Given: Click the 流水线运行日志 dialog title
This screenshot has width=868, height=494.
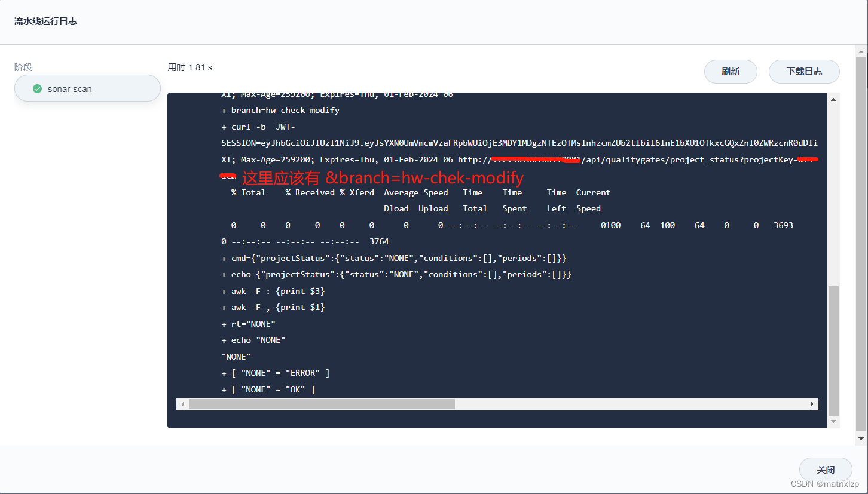Looking at the screenshot, I should (45, 22).
